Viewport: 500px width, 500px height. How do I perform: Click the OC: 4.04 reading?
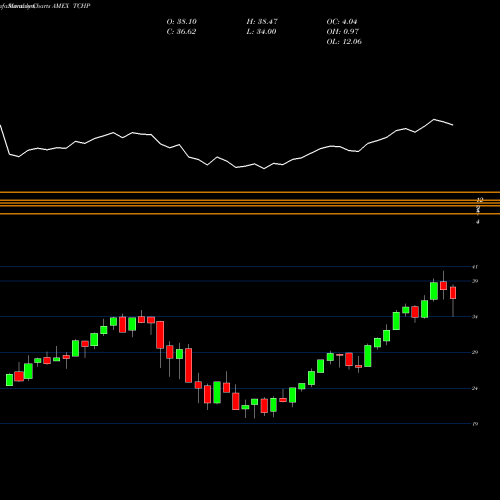[342, 22]
